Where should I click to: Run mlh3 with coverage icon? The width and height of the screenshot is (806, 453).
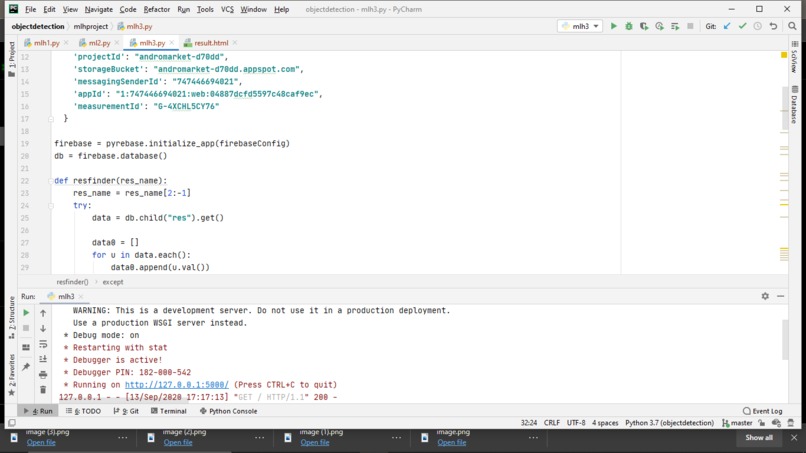(644, 26)
